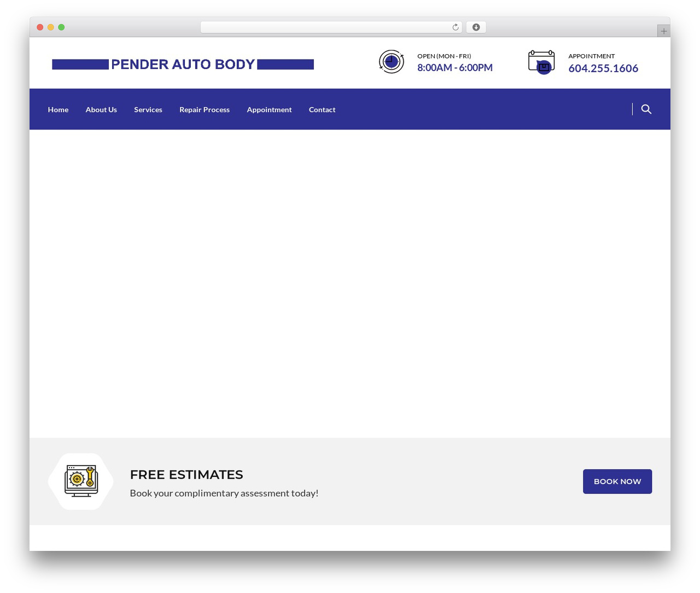Click the free estimates hexagon icon

(x=81, y=481)
